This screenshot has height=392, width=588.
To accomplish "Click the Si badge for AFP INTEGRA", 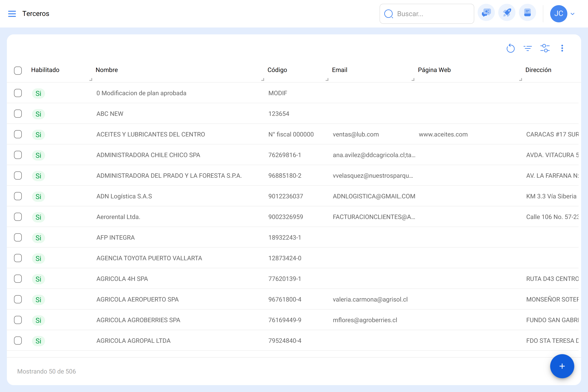I will coord(38,238).
